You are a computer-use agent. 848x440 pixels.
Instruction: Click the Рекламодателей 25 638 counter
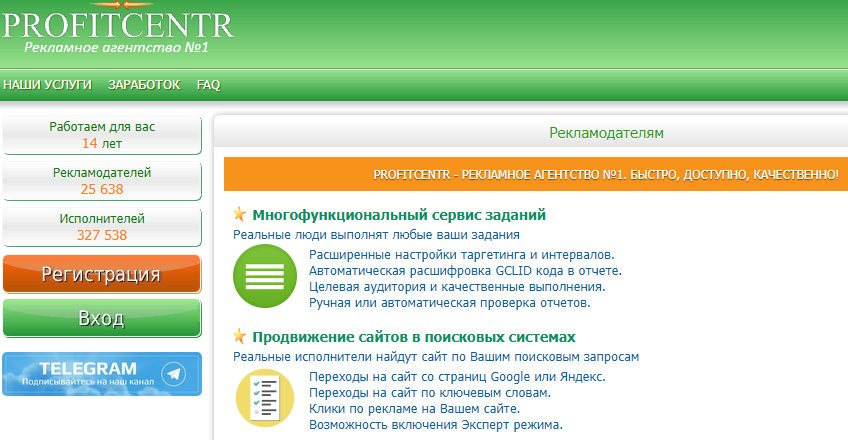coord(102,181)
